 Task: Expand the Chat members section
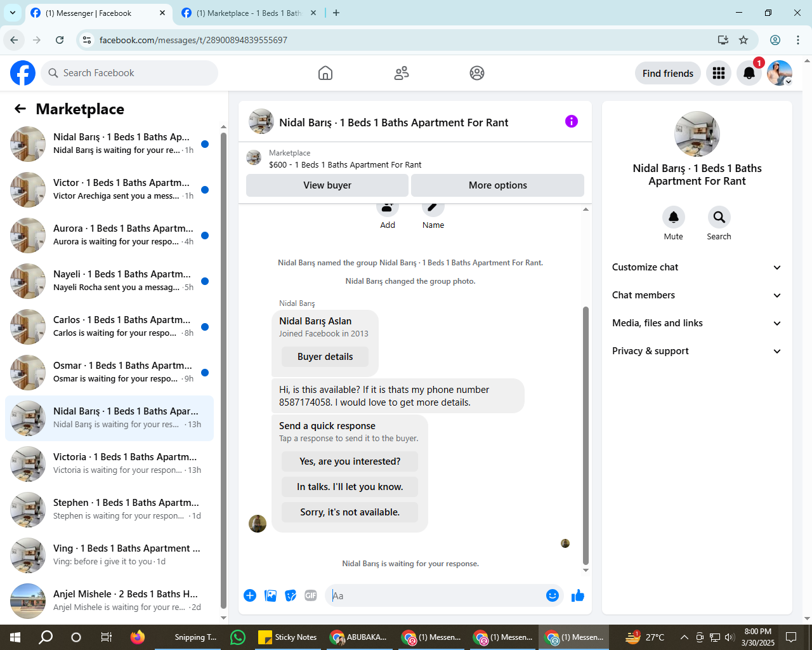697,295
